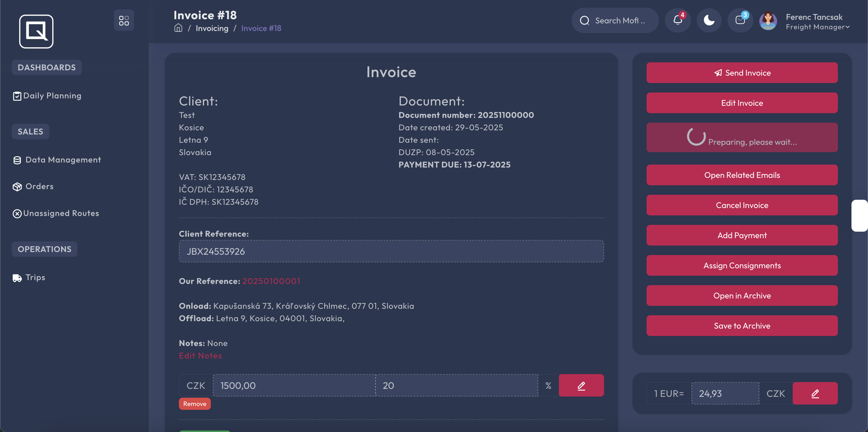This screenshot has height=432, width=868.
Task: Click the Client Reference input field
Action: pos(391,251)
